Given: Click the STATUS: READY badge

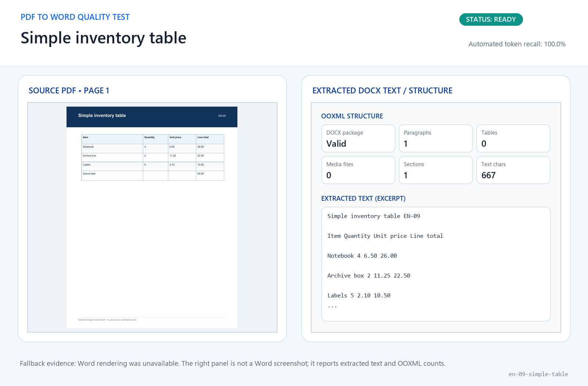Looking at the screenshot, I should (491, 19).
